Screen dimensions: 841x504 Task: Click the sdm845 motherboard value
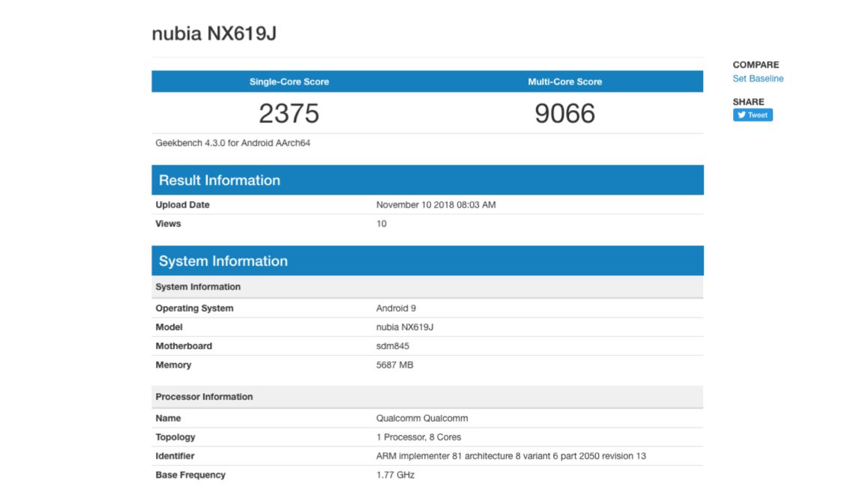point(392,346)
